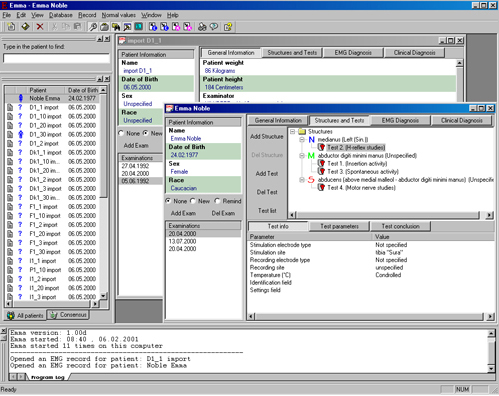Click the binoculars toolbar icon
The image size is (499, 396).
(x=202, y=27)
